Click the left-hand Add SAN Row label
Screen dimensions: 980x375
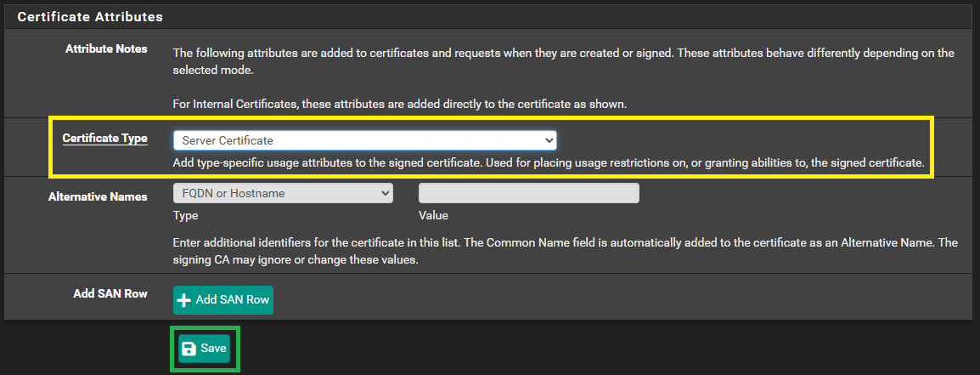click(110, 293)
